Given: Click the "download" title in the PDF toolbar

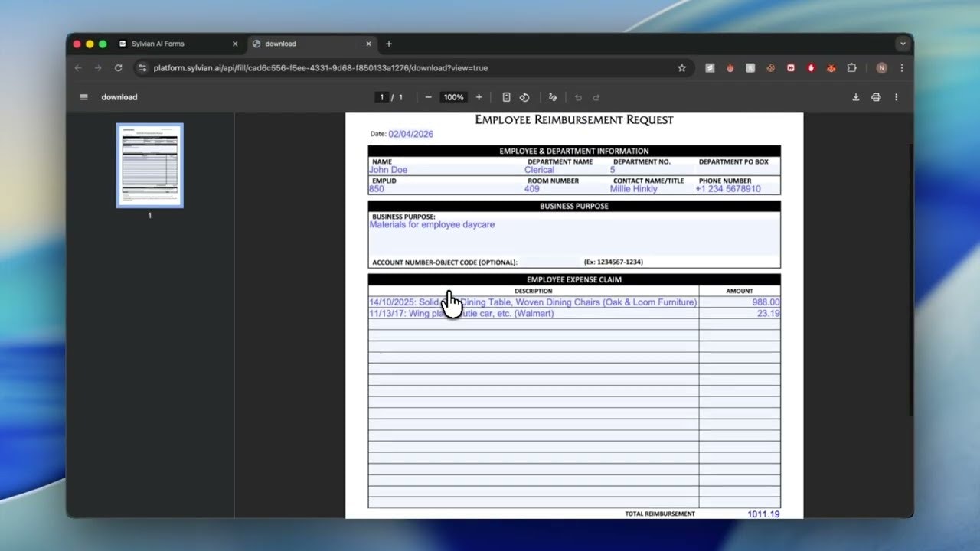Looking at the screenshot, I should point(119,97).
